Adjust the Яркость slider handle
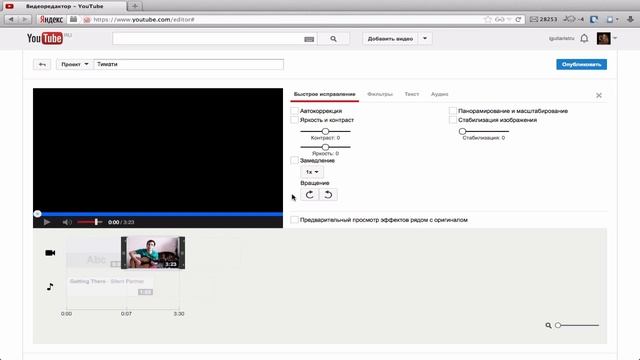The height and width of the screenshot is (360, 640). pos(325,147)
